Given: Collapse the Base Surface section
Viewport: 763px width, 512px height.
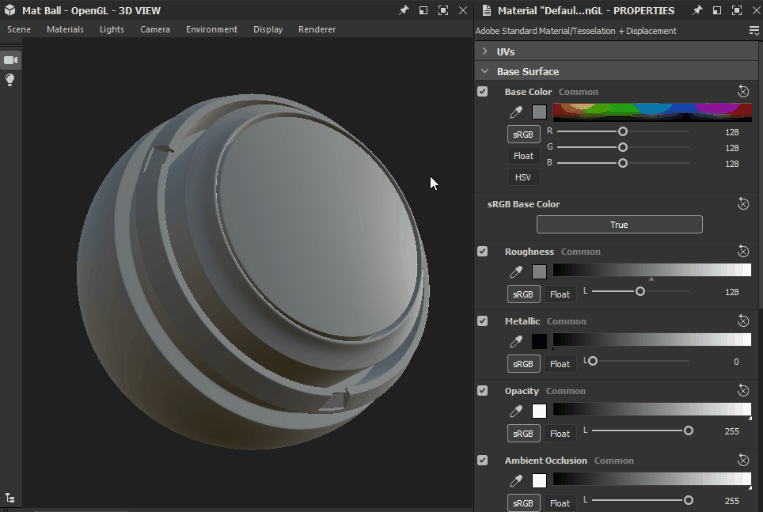Looking at the screenshot, I should pyautogui.click(x=485, y=71).
